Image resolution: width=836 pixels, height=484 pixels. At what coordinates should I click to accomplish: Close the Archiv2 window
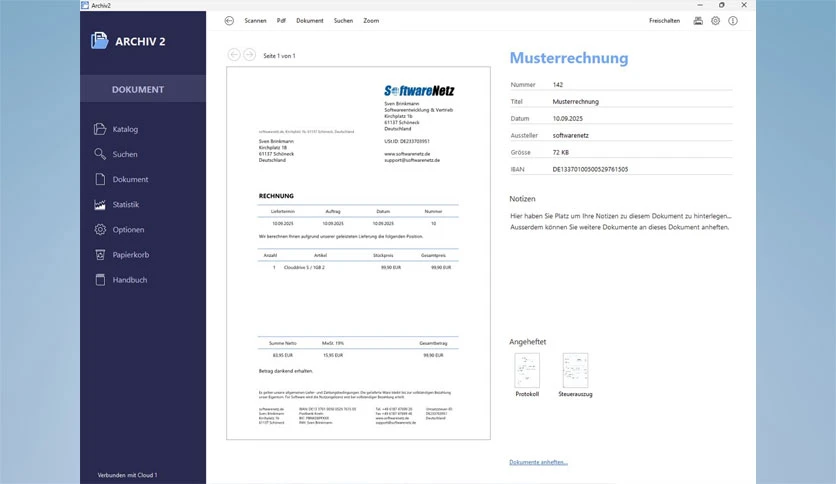coord(744,5)
